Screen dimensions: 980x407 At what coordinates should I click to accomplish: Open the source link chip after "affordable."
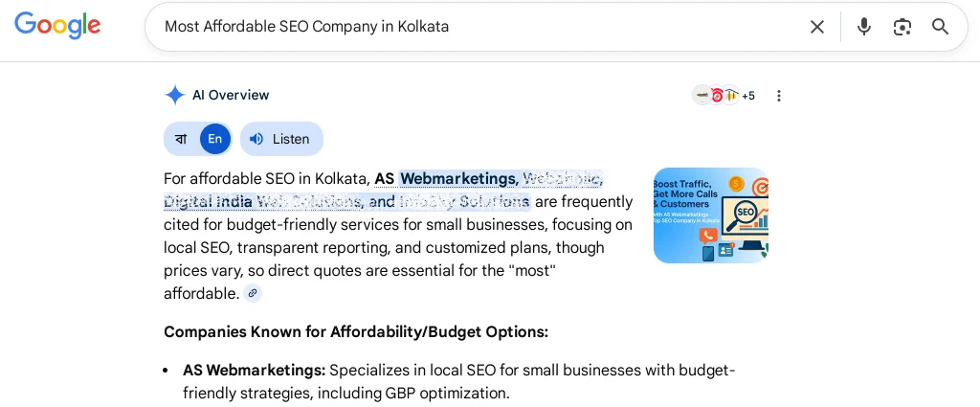tap(253, 293)
